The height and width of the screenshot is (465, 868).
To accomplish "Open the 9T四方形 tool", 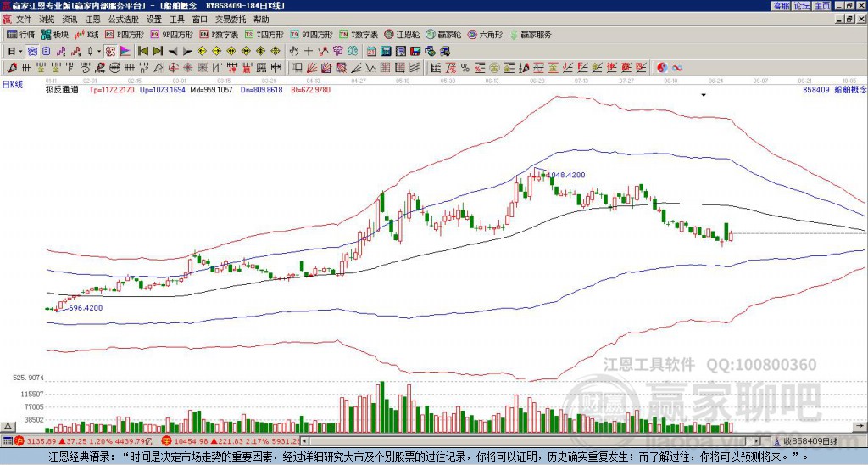I will (311, 34).
